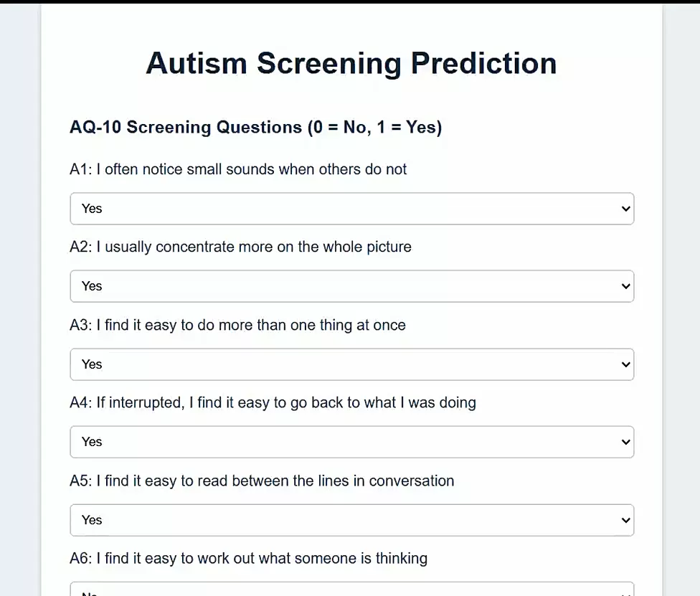Click the A2 whole picture question label
The width and height of the screenshot is (700, 596).
point(240,247)
